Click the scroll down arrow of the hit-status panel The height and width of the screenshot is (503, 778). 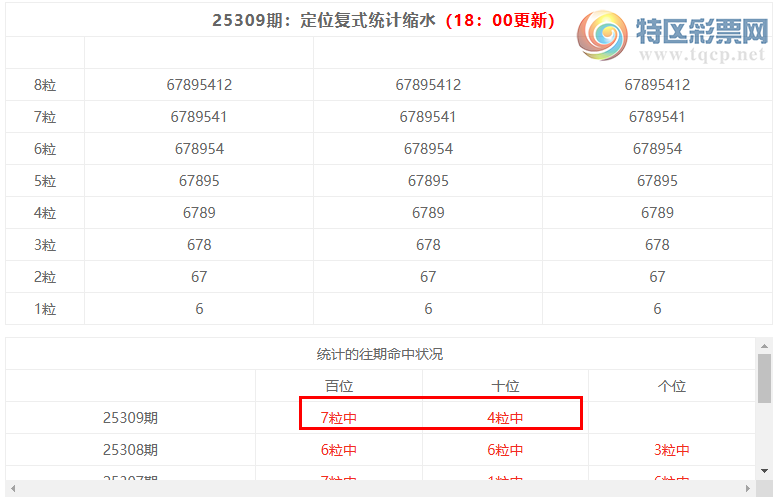pos(764,470)
